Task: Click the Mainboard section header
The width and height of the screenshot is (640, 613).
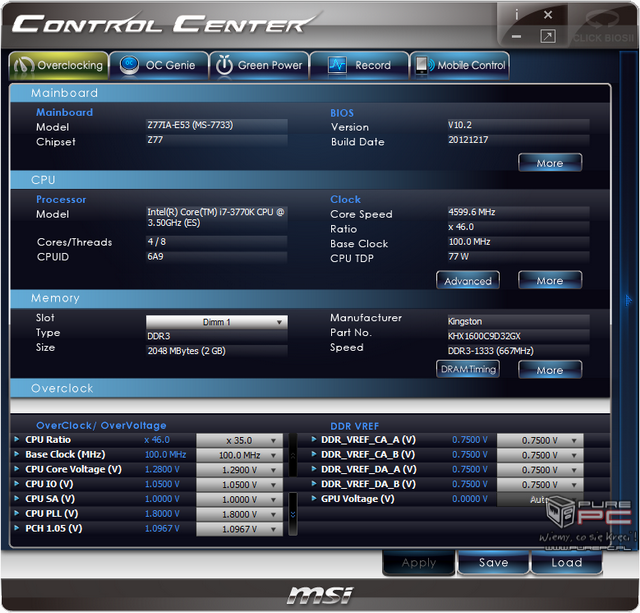Action: coord(310,93)
